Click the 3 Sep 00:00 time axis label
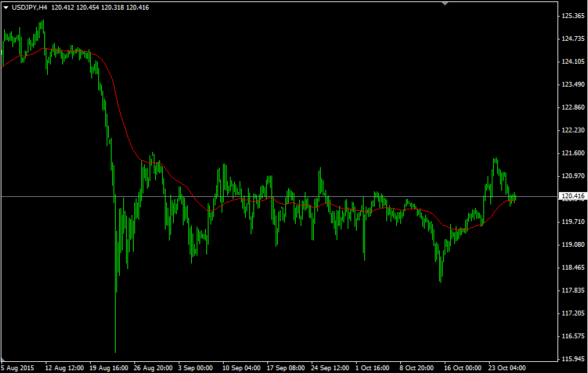 coord(195,368)
